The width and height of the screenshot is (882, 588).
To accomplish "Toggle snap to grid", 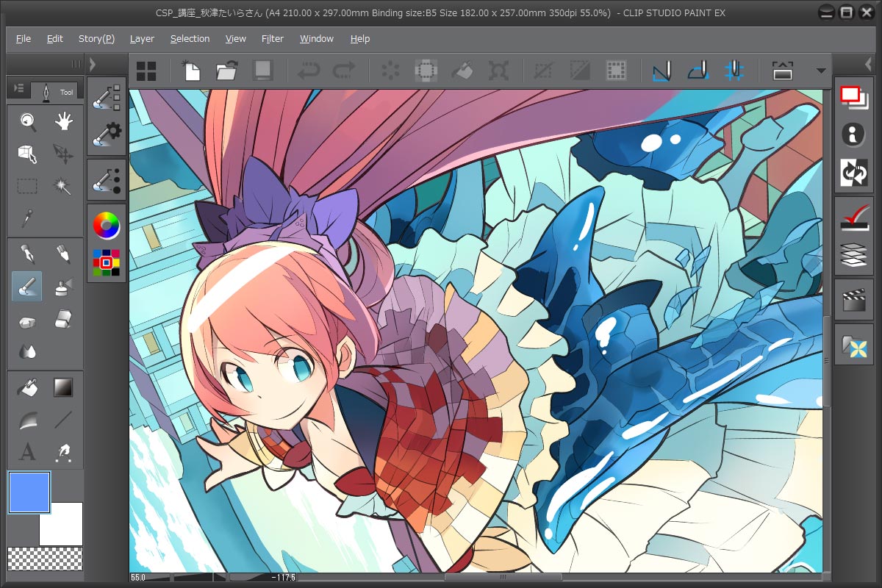I will (x=734, y=71).
